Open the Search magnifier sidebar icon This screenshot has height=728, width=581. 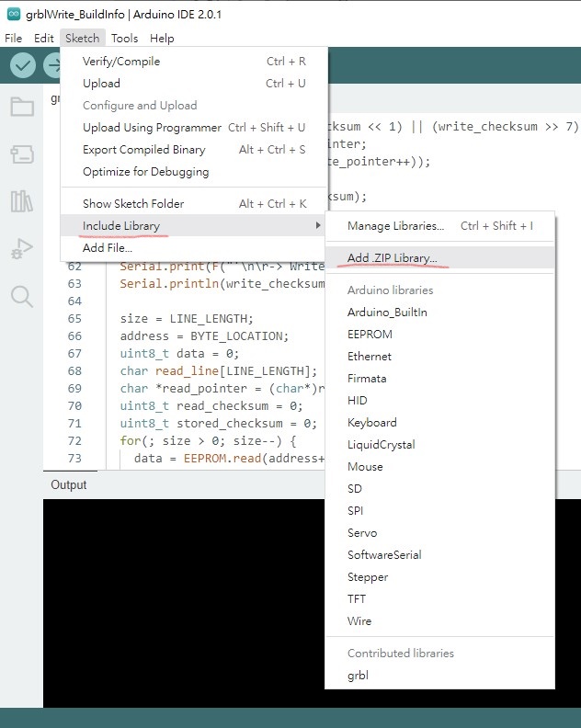pos(22,296)
